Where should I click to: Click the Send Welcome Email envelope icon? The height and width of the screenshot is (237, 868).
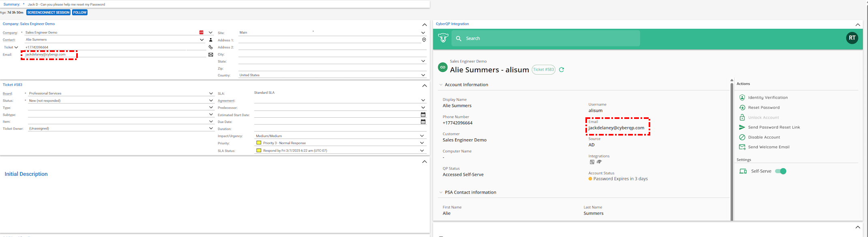(742, 147)
